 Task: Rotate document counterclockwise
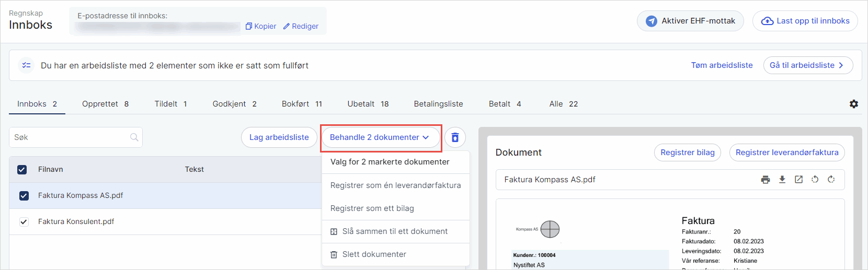click(815, 180)
